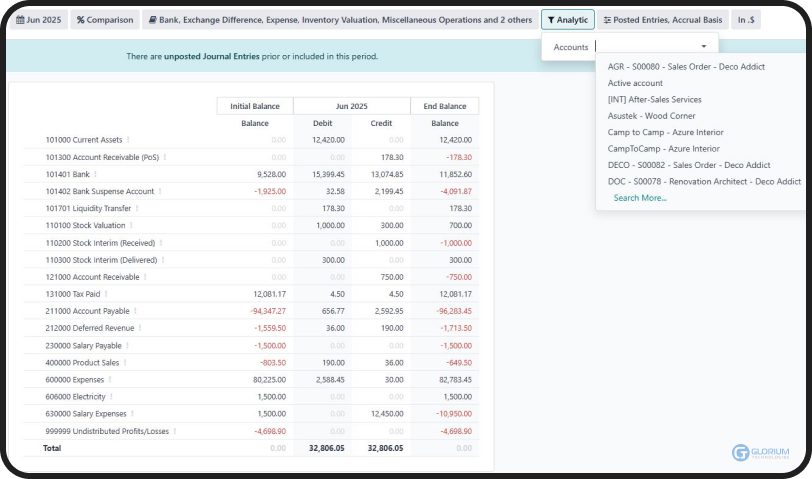Toggle the Analytic filter button

click(x=568, y=20)
